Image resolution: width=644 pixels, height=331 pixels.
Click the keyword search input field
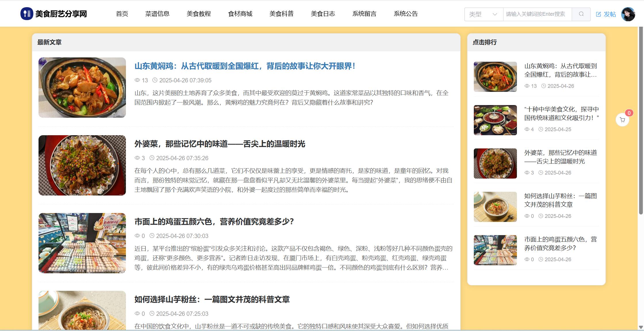pyautogui.click(x=537, y=14)
